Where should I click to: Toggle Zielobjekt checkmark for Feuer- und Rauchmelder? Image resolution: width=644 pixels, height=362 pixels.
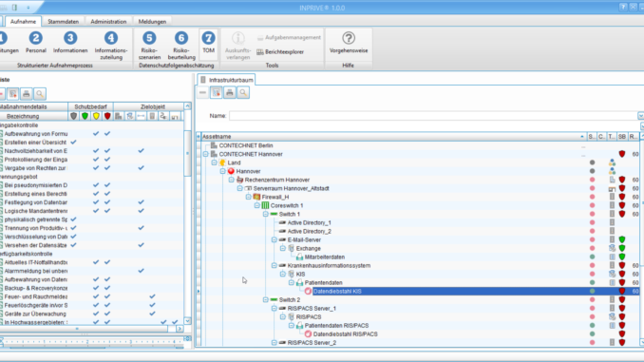pos(152,296)
